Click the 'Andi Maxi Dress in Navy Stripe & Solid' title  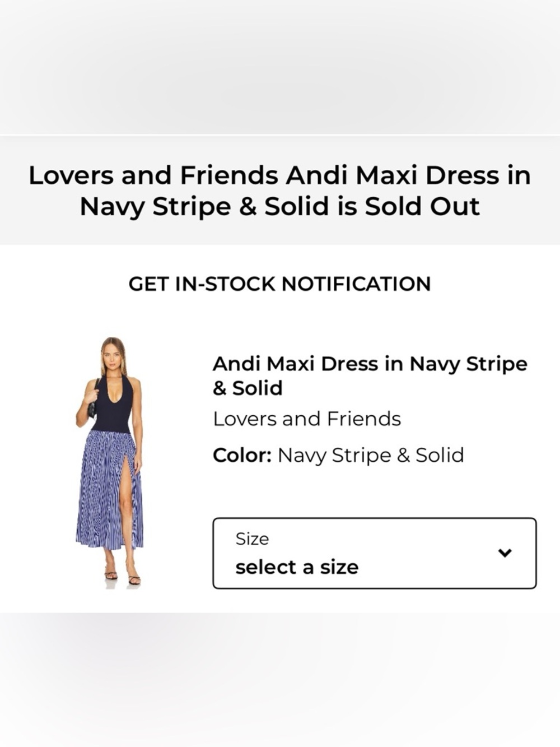[370, 375]
